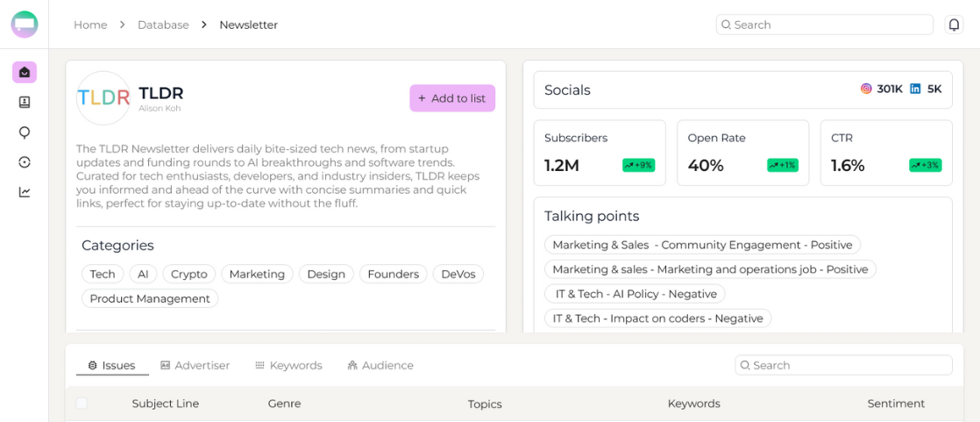
Task: Open the circular target sidebar icon
Action: pos(25,162)
